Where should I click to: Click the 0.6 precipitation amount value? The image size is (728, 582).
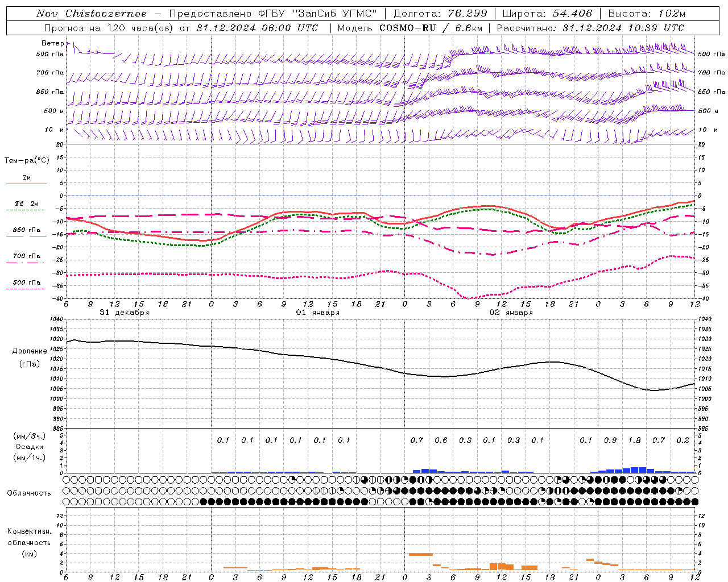[x=441, y=440]
